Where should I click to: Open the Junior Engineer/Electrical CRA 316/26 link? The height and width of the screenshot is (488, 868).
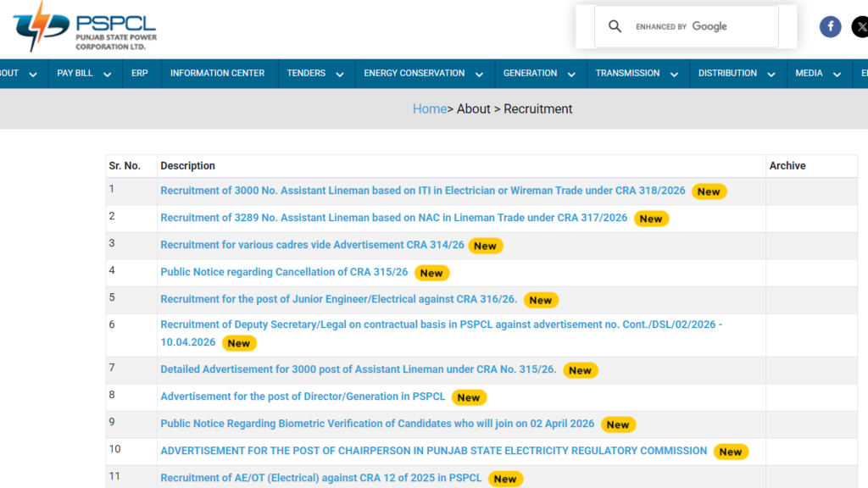(339, 299)
